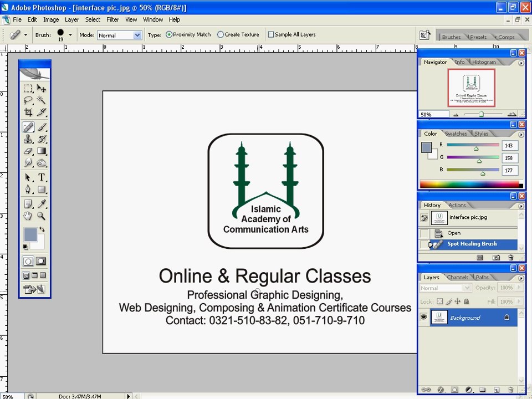This screenshot has height=399, width=532.
Task: Create new document from current state
Action: pos(480,258)
